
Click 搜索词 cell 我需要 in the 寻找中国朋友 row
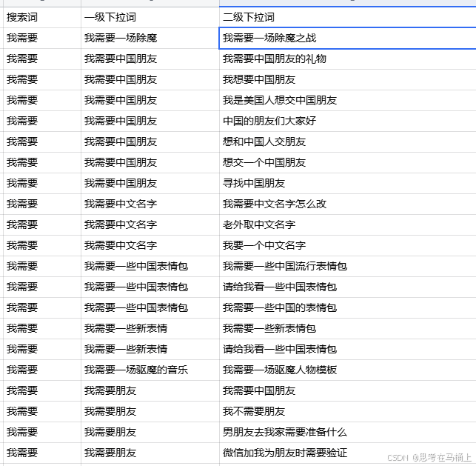click(42, 183)
